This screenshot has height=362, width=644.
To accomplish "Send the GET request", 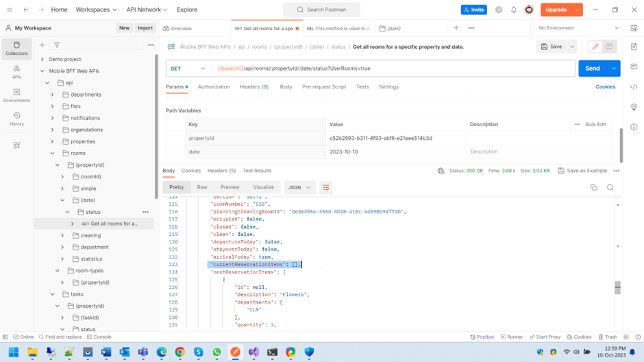I will click(593, 69).
